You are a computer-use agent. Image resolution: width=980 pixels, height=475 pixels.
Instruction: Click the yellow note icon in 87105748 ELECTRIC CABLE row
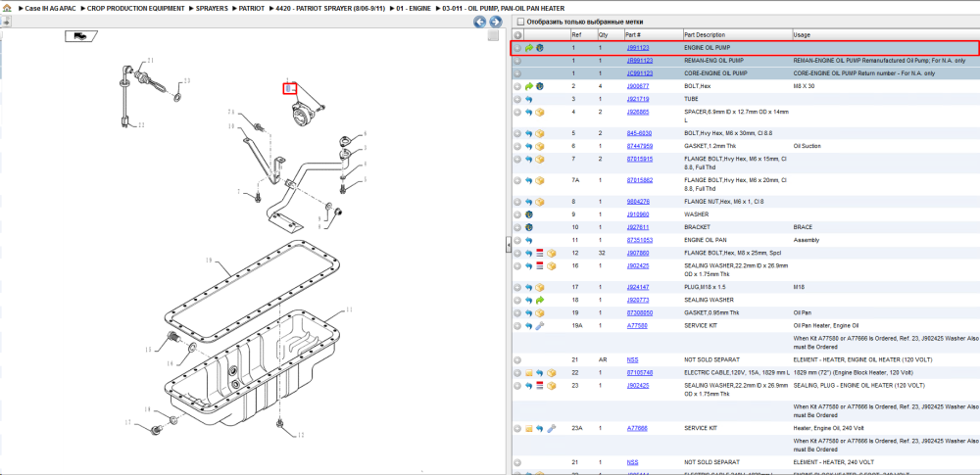pyautogui.click(x=529, y=373)
